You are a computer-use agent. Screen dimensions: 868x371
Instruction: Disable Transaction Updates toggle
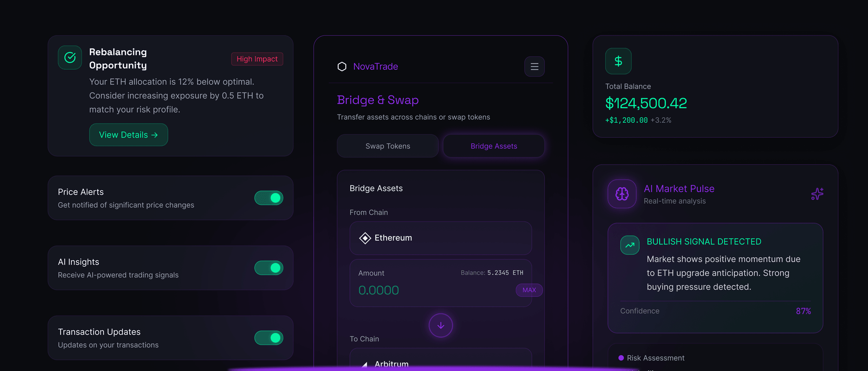tap(269, 338)
